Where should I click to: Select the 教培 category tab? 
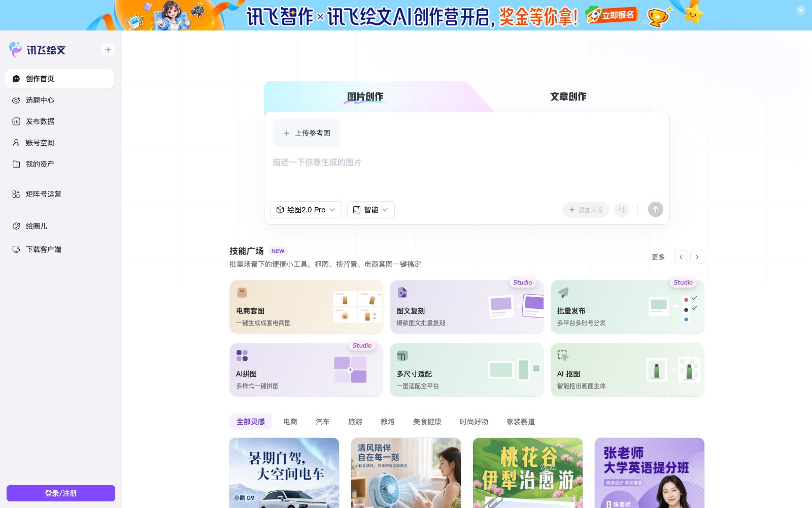388,422
